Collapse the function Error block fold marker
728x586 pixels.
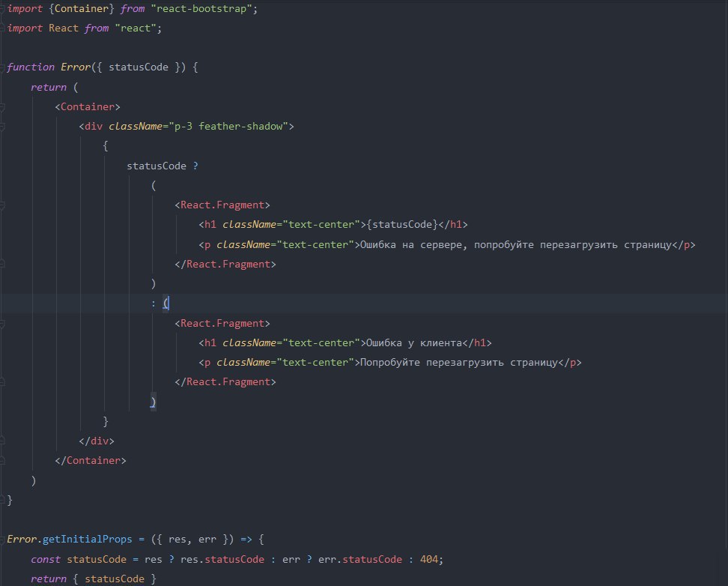(x=2, y=67)
